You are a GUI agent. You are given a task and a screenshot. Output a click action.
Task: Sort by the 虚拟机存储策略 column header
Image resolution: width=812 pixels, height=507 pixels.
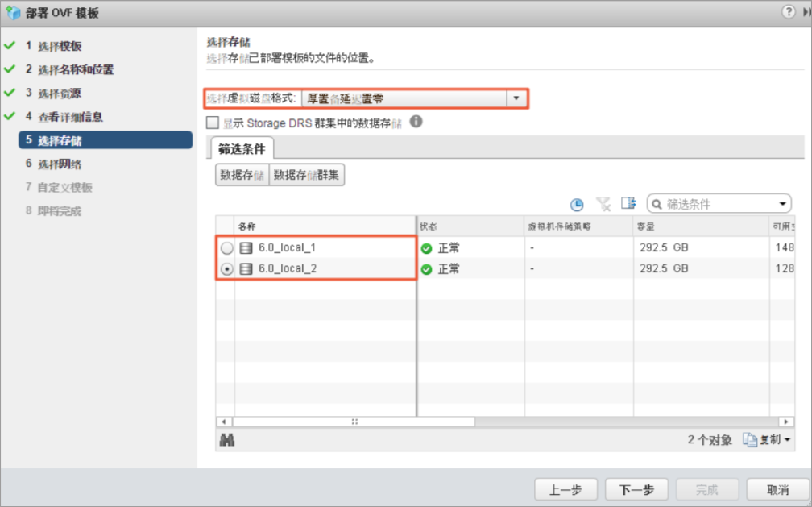click(x=578, y=226)
